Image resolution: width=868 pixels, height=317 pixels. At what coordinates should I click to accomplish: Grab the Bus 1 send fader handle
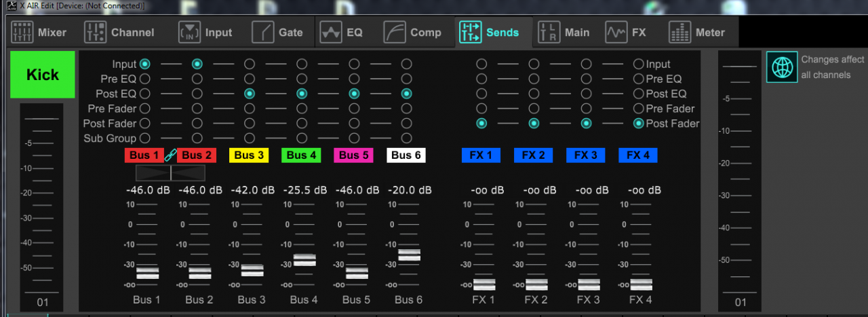click(147, 273)
